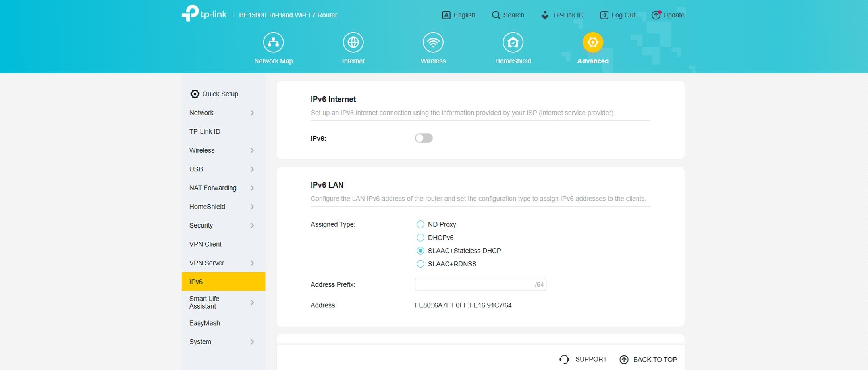Screen dimensions: 868x370
Task: Click the HomeShield house icon
Action: 513,42
